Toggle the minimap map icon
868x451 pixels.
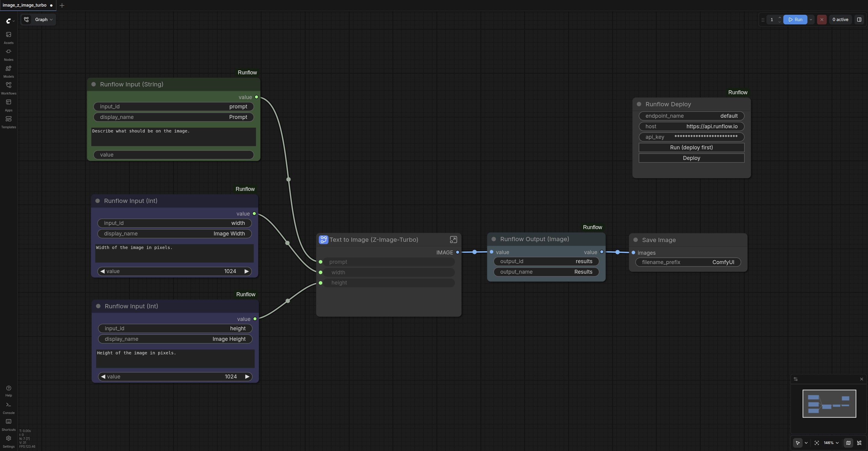coord(848,443)
